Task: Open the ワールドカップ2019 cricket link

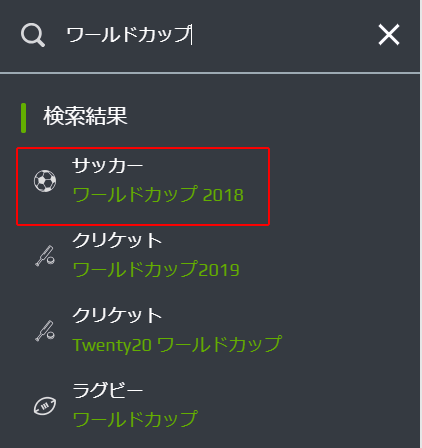Action: (156, 269)
